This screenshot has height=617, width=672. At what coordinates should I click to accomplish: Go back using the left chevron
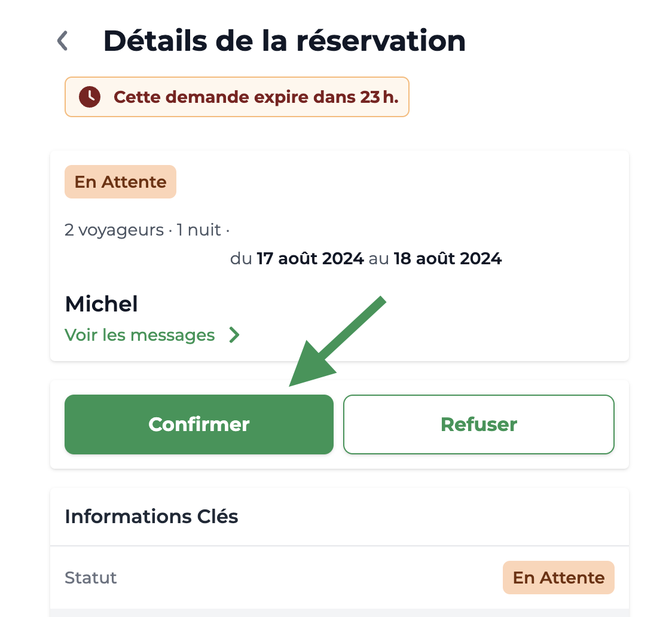pos(63,41)
